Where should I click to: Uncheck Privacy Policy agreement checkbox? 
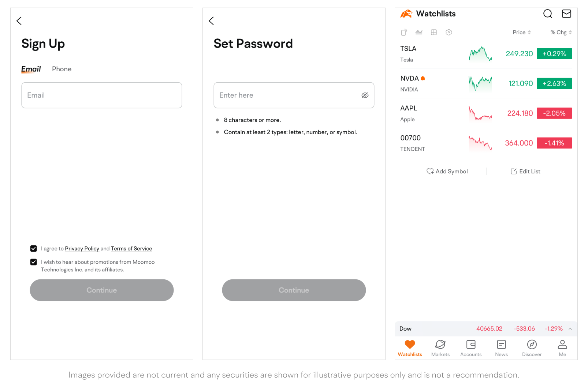[34, 249]
